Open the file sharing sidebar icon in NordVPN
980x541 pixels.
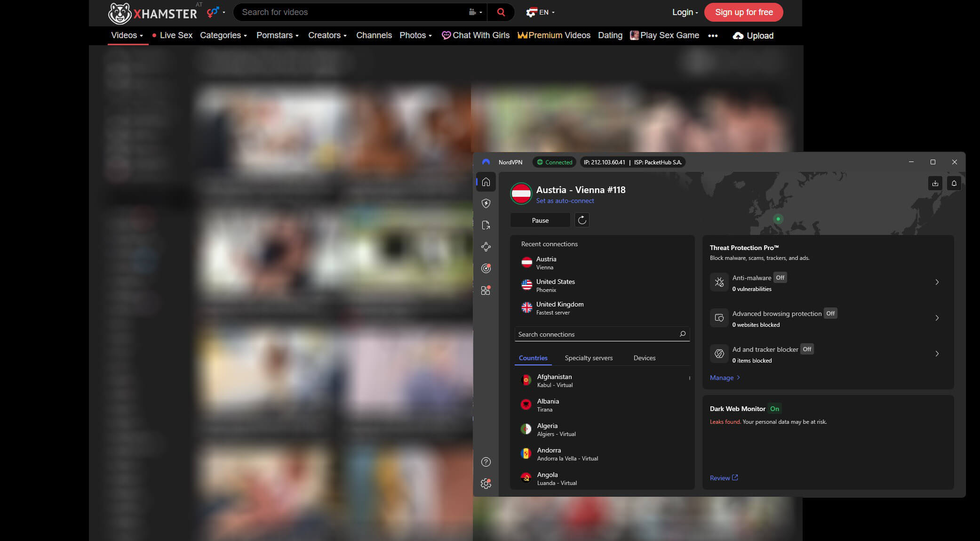486,225
